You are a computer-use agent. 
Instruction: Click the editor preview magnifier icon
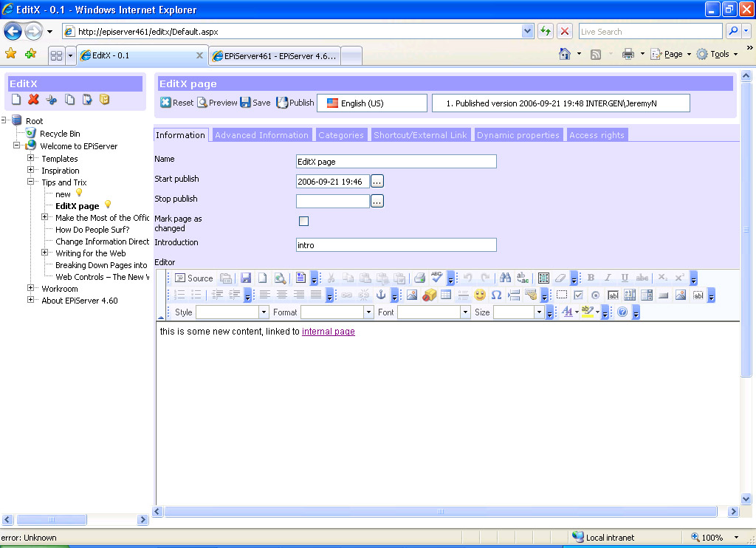pyautogui.click(x=280, y=278)
